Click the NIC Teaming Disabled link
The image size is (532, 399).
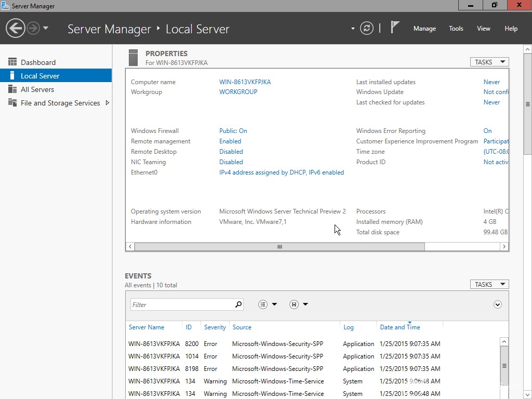pyautogui.click(x=231, y=162)
